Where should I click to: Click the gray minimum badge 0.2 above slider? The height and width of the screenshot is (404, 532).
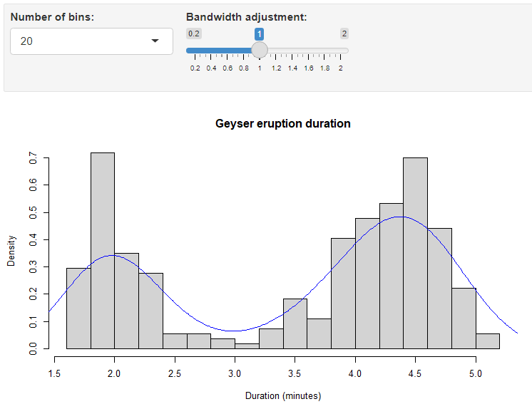pyautogui.click(x=194, y=33)
